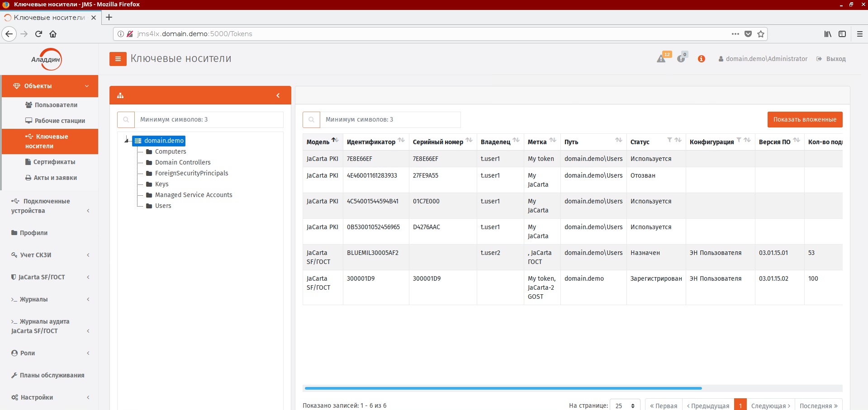
Task: Bookmark this page with the star icon
Action: (x=761, y=34)
